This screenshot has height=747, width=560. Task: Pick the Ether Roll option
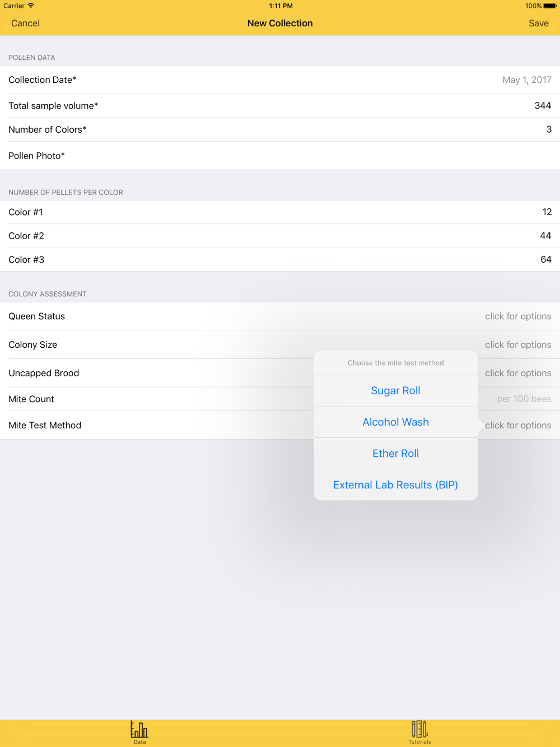point(395,454)
